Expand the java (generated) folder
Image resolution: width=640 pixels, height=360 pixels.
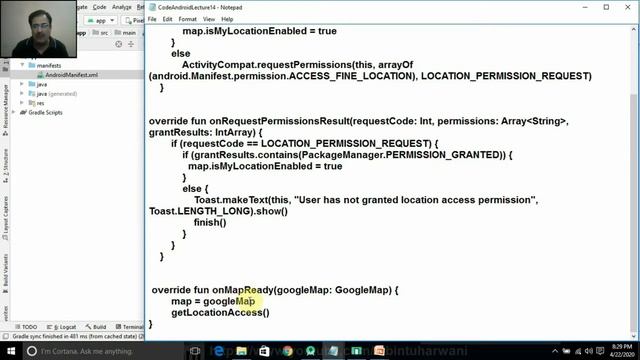pyautogui.click(x=22, y=93)
